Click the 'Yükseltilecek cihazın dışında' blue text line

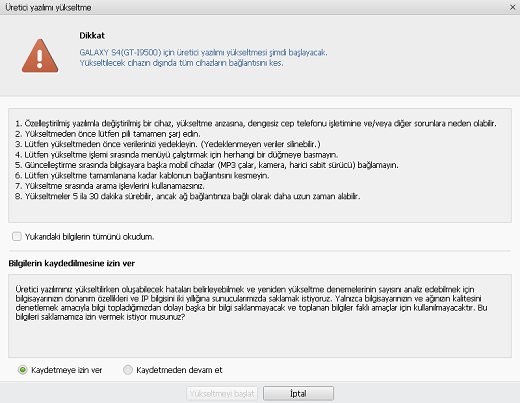[x=181, y=63]
